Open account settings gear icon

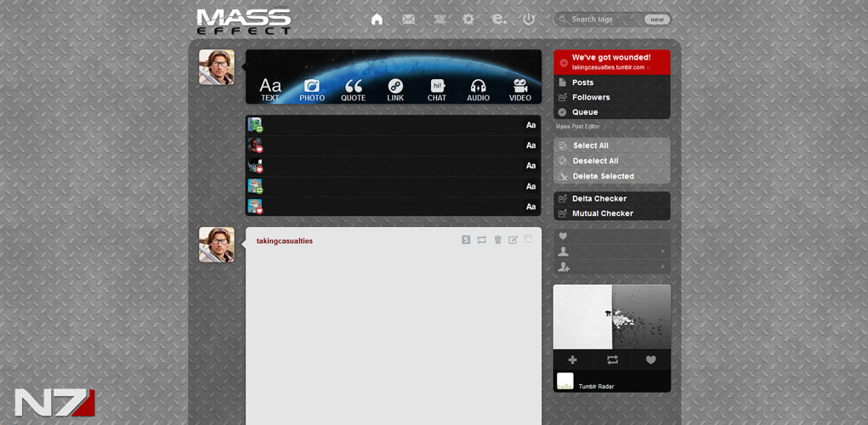pyautogui.click(x=468, y=20)
